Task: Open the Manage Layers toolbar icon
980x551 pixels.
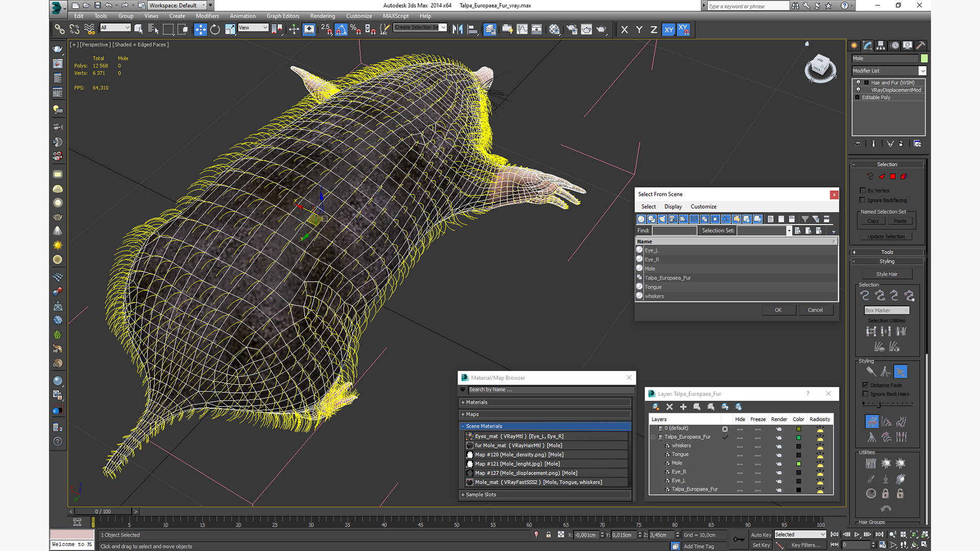Action: click(490, 30)
